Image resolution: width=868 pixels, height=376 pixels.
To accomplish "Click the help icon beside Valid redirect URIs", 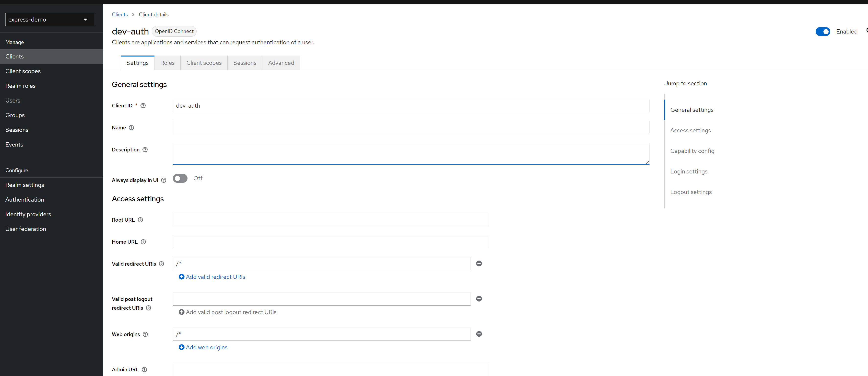I will [162, 263].
